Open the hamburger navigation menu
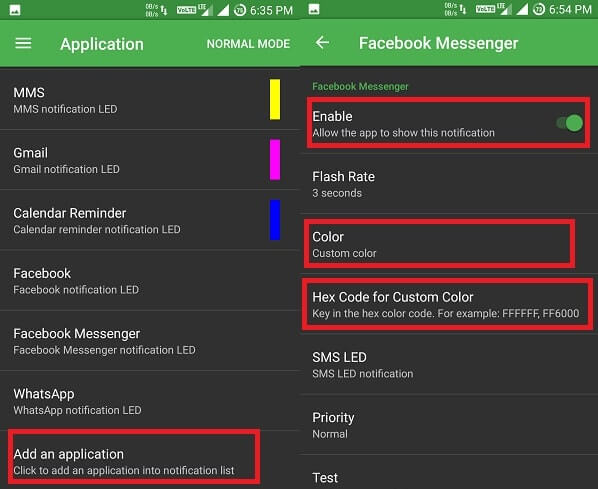Image resolution: width=598 pixels, height=489 pixels. (x=23, y=43)
